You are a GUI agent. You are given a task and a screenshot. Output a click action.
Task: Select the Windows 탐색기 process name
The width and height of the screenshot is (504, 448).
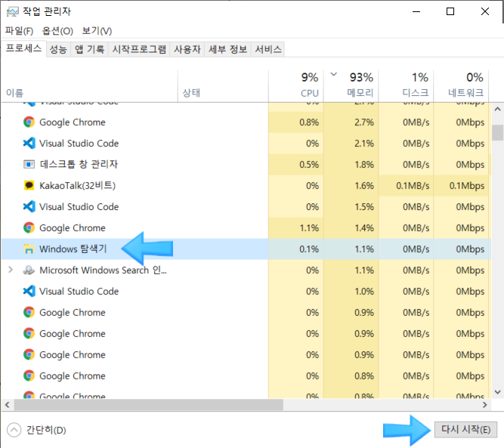pos(73,249)
